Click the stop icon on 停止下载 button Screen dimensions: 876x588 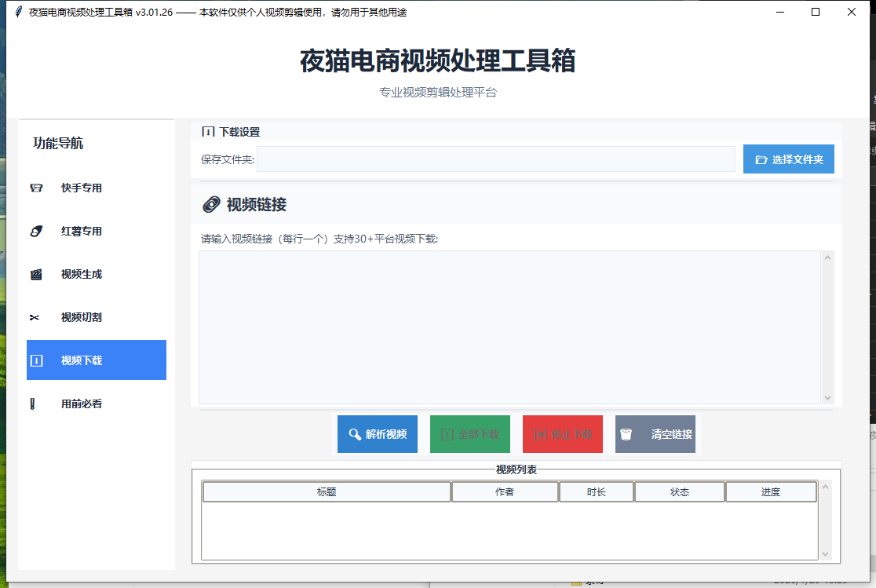point(541,433)
